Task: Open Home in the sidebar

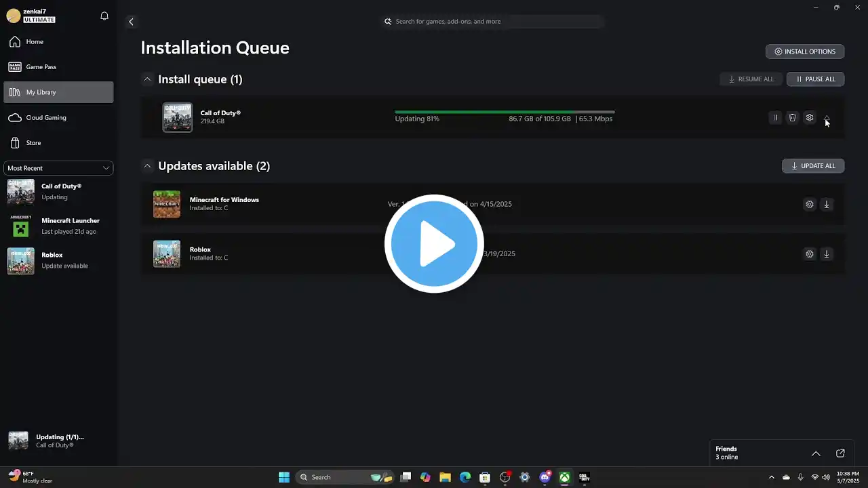Action: coord(58,42)
